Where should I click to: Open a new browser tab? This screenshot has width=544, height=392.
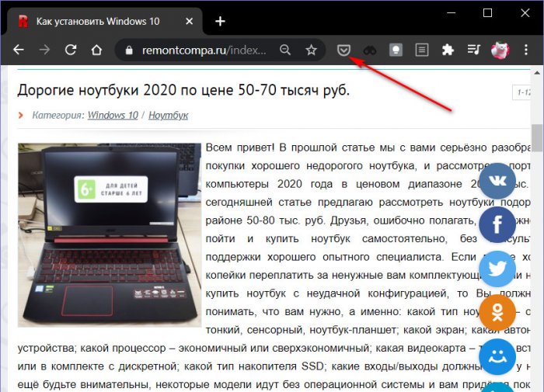tap(221, 21)
